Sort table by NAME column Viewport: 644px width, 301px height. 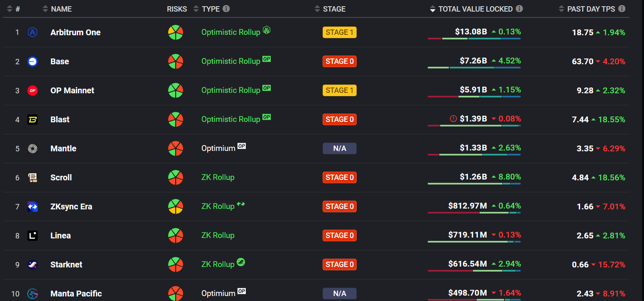(61, 9)
